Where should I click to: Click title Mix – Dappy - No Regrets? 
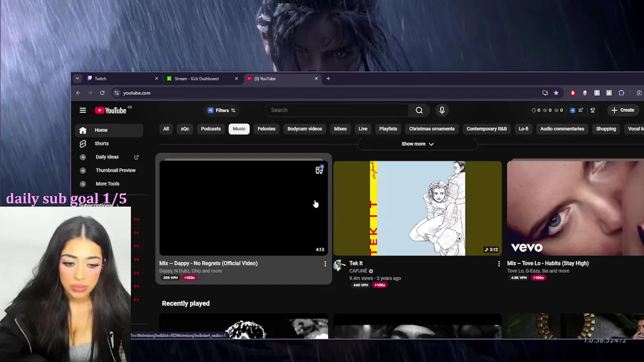(208, 263)
